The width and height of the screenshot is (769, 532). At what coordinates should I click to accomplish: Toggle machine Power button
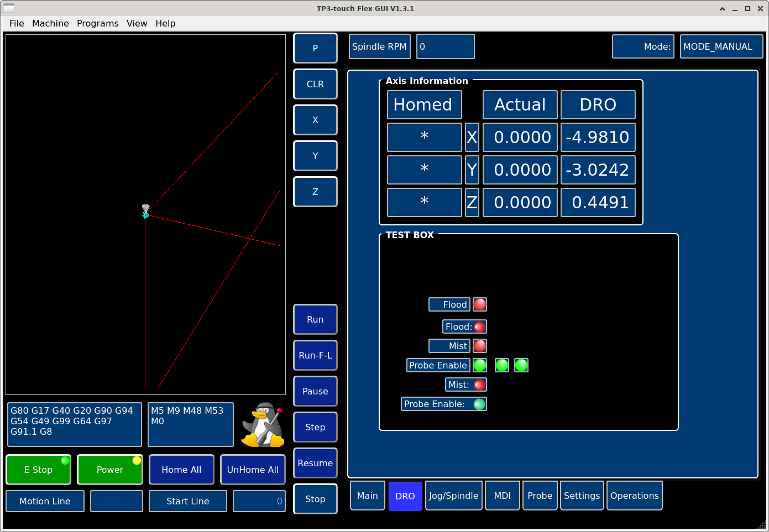coord(109,470)
